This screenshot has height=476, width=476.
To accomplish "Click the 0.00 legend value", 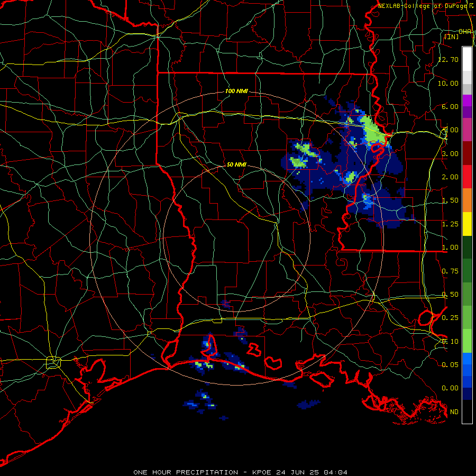I will pos(450,388).
